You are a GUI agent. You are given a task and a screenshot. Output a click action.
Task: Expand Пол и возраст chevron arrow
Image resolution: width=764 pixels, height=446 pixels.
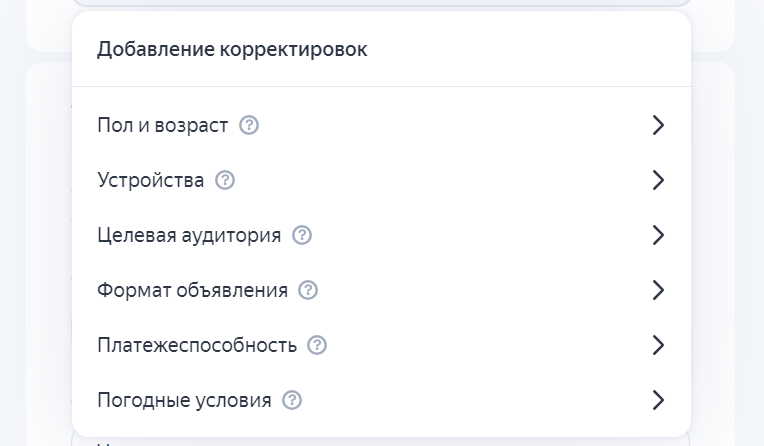click(658, 125)
